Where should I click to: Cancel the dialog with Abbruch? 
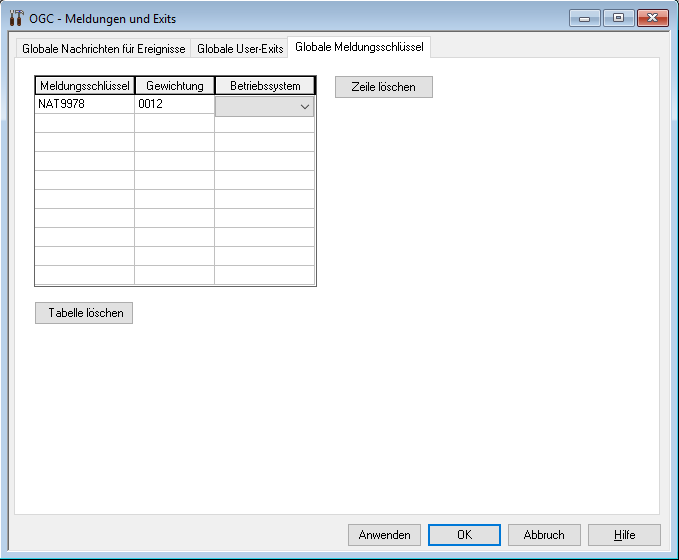(x=544, y=535)
